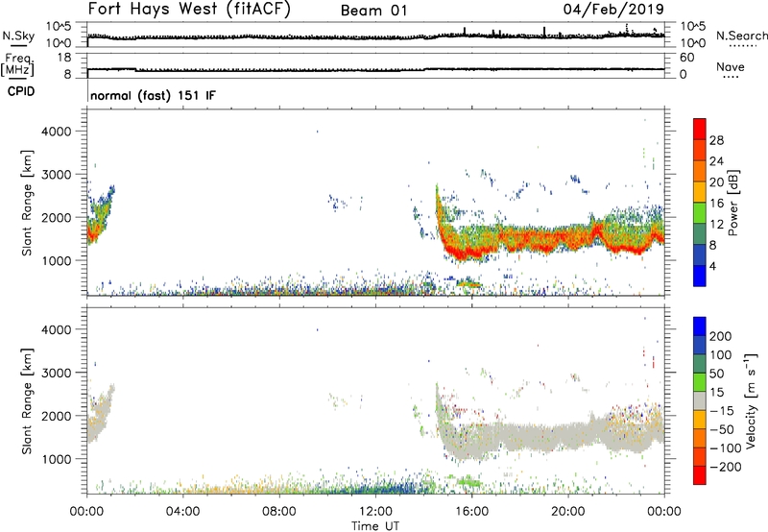This screenshot has height=532, width=768.
Task: Click the '12:00' time tick label
Action: click(x=375, y=512)
